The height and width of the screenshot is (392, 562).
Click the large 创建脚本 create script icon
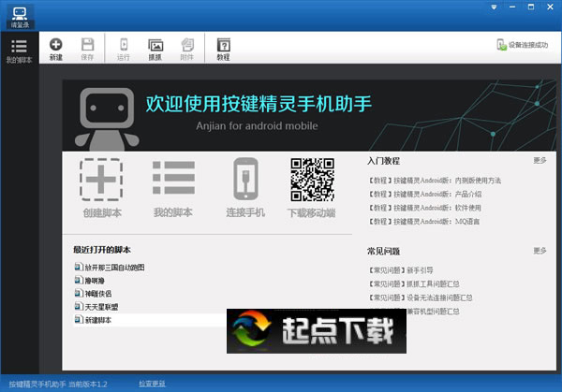[101, 188]
